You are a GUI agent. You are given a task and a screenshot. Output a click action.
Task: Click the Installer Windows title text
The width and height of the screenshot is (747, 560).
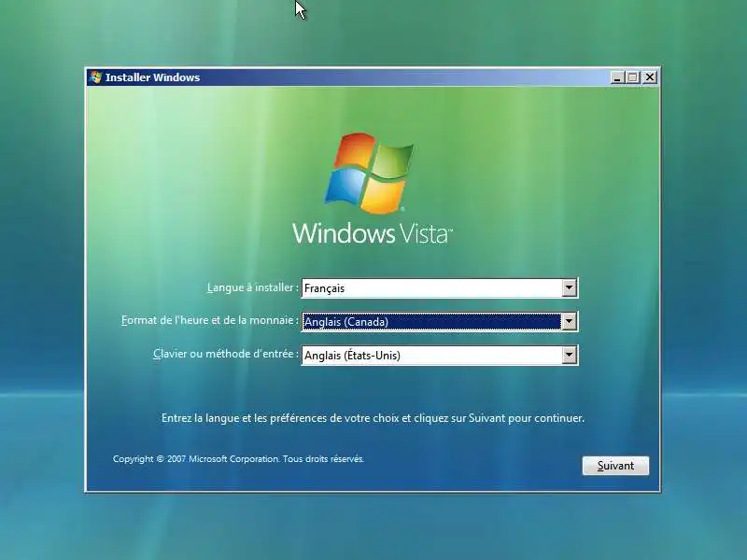click(152, 77)
